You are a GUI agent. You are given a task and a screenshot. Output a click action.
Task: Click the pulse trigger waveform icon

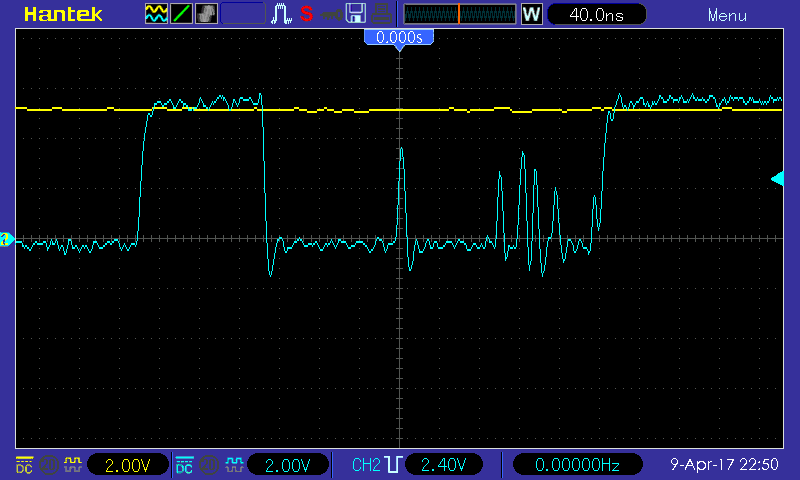coord(282,14)
